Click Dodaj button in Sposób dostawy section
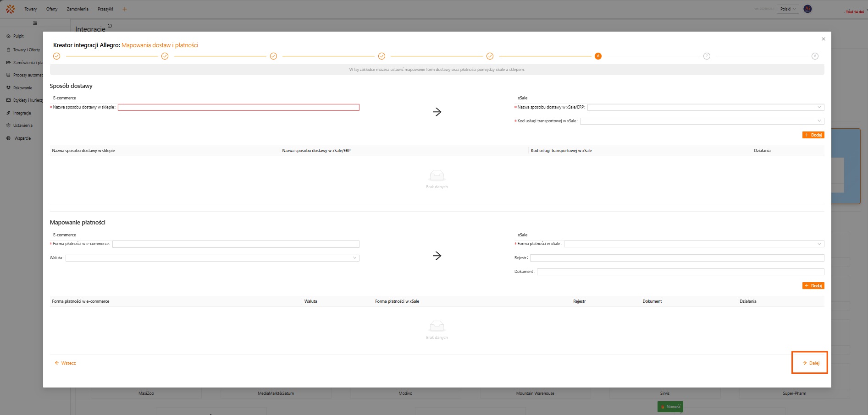This screenshot has height=415, width=868. [x=813, y=135]
